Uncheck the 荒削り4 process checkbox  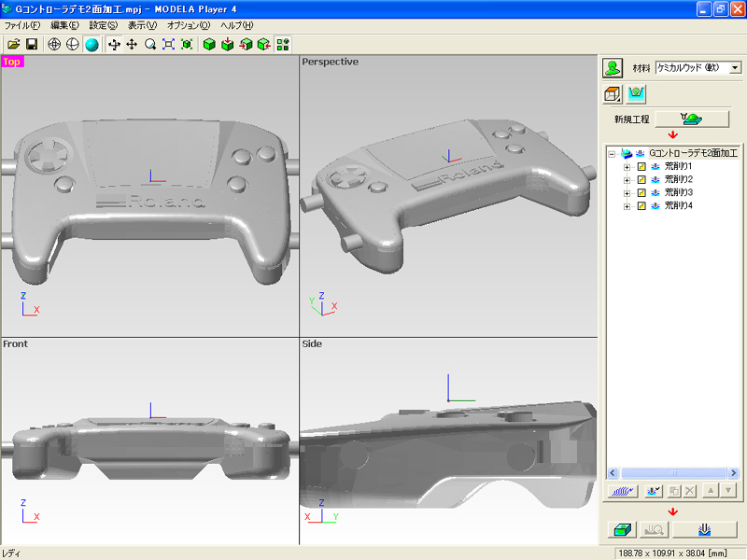tap(641, 205)
